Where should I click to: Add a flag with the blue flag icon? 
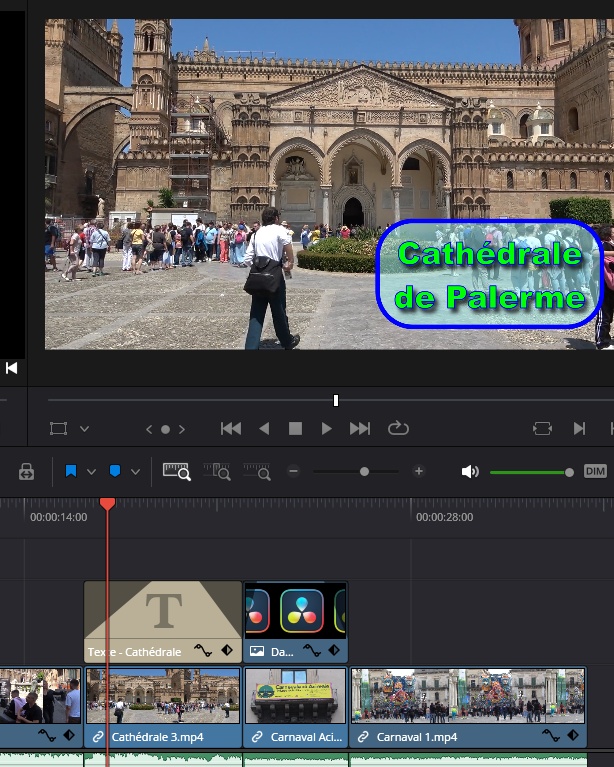coord(71,471)
